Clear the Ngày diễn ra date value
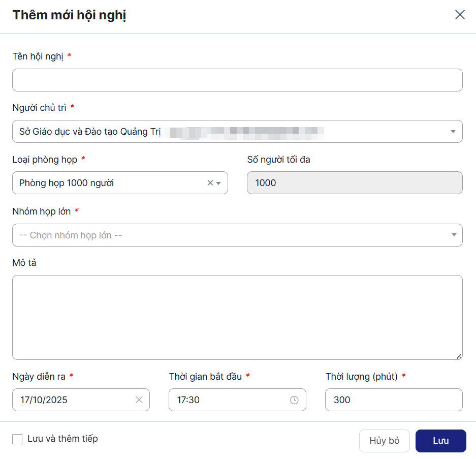This screenshot has height=459, width=476. tap(139, 400)
